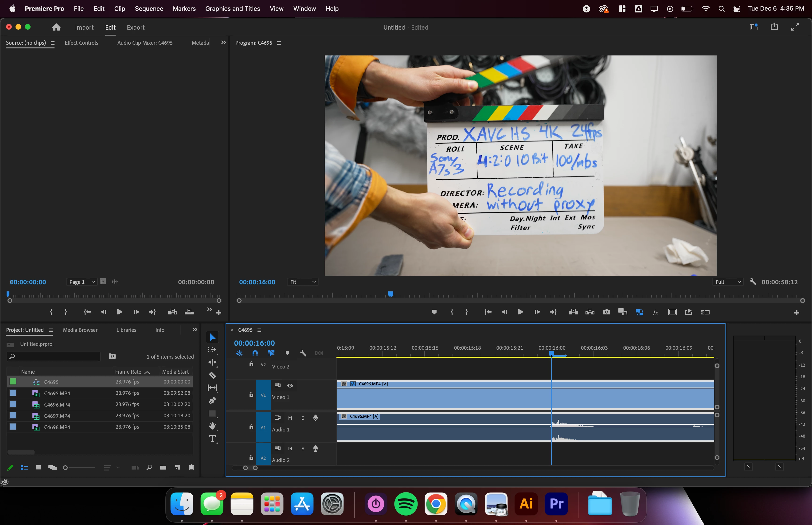Click the Import workspace button
Viewport: 812px width, 525px height.
point(84,27)
